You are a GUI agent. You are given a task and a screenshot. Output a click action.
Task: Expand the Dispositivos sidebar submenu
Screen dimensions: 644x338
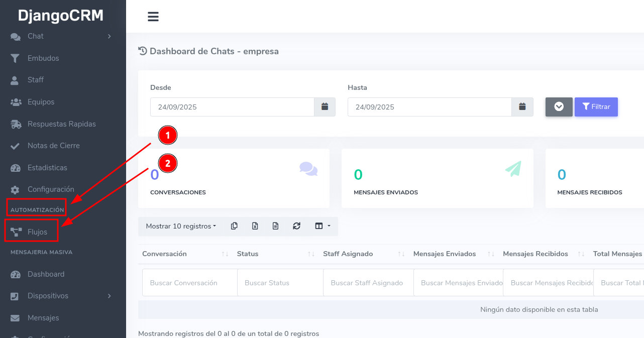coord(109,296)
